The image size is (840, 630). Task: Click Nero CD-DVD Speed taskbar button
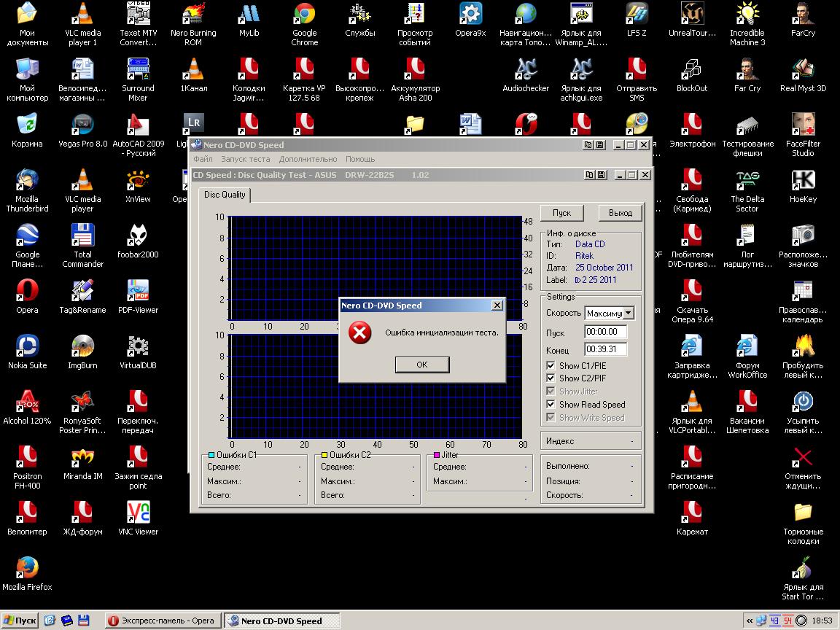coord(281,621)
